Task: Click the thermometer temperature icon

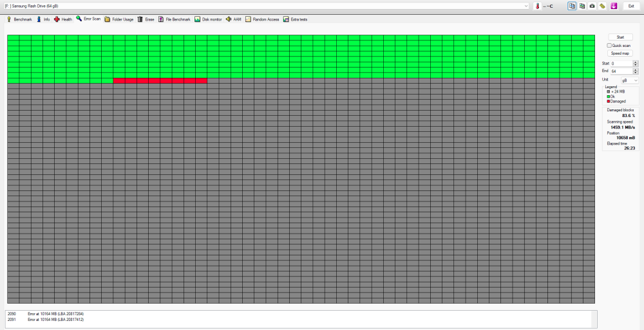Action: 537,6
